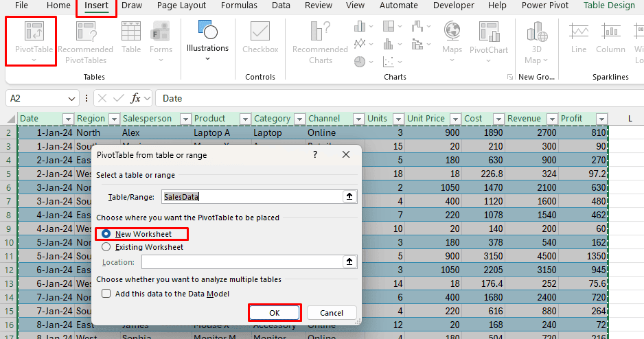Collapse dialog for Table/Range selection

click(x=349, y=196)
